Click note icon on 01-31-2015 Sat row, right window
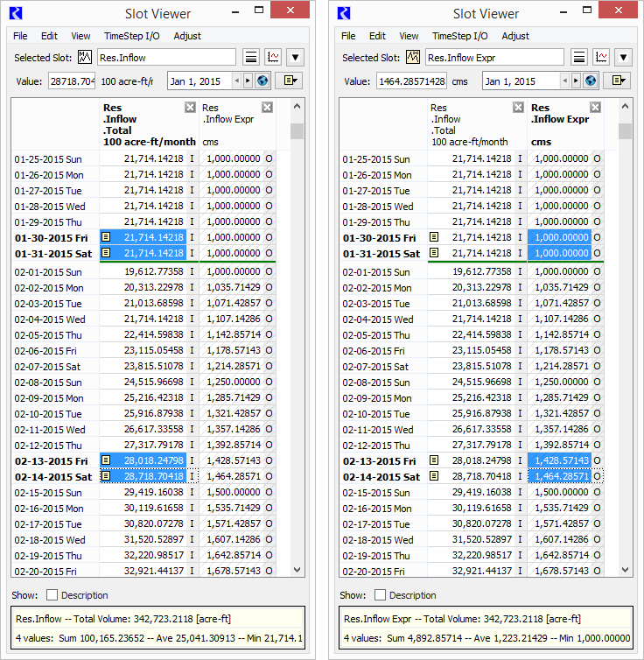 [434, 253]
